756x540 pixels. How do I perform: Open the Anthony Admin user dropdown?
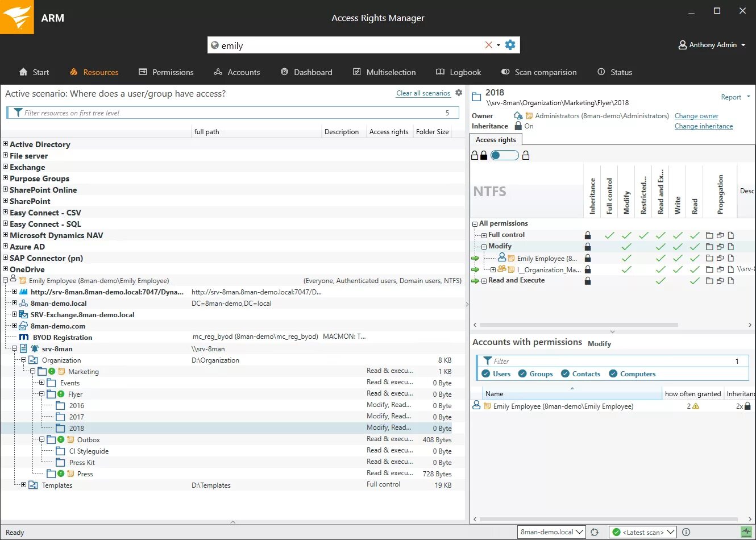point(712,45)
